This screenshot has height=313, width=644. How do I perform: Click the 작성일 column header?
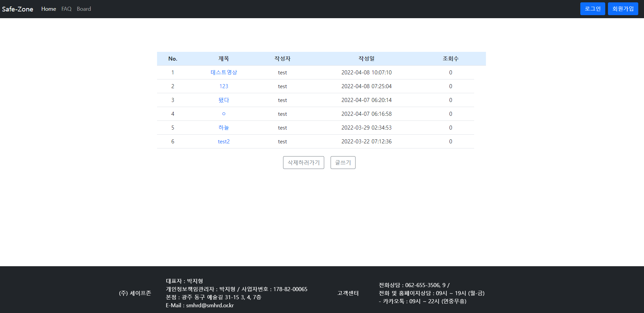(366, 58)
